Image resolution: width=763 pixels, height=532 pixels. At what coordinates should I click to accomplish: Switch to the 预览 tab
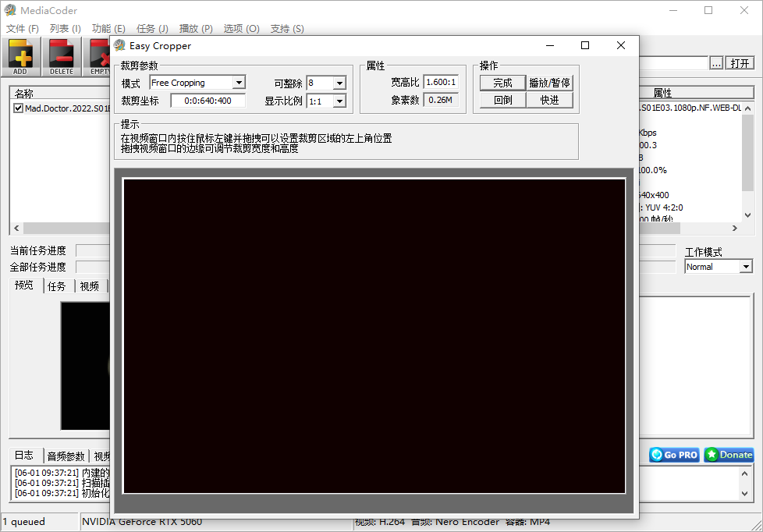coord(24,286)
